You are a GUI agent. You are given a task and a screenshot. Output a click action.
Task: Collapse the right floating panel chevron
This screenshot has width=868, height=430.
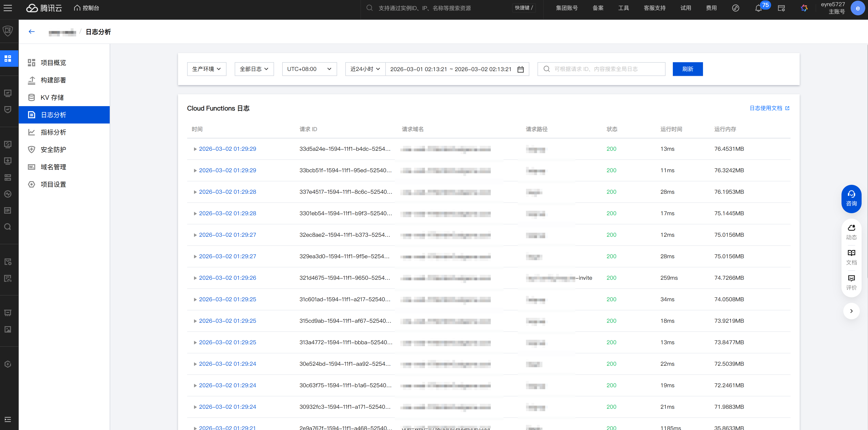[851, 311]
